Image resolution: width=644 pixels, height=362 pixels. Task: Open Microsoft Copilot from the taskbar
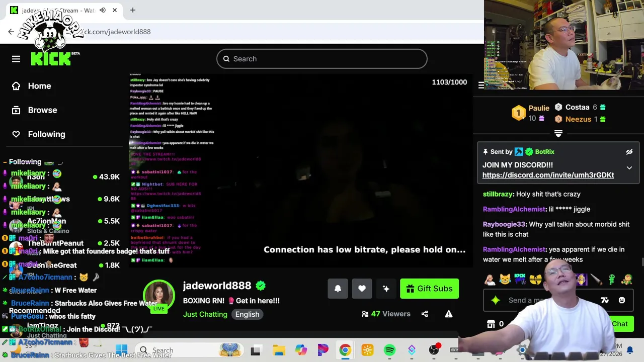(x=301, y=350)
